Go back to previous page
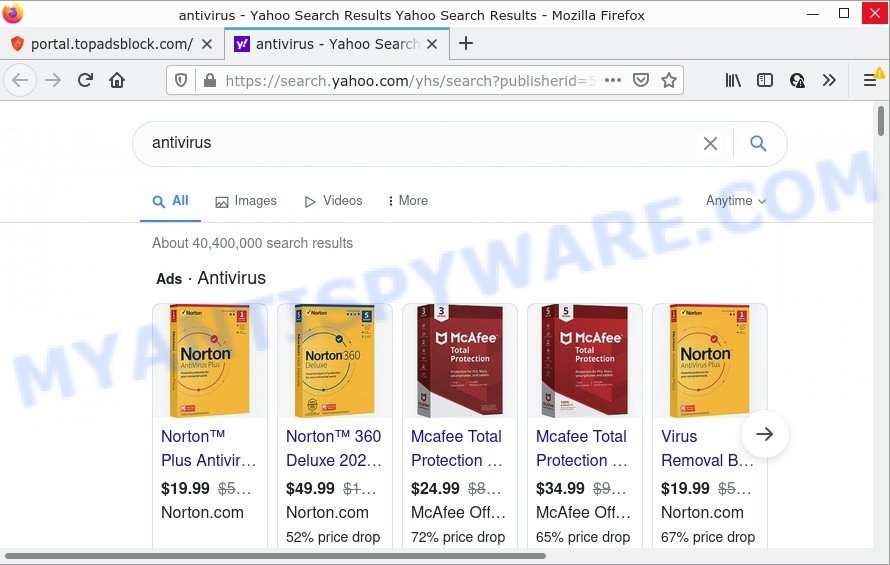890x565 pixels. (20, 80)
